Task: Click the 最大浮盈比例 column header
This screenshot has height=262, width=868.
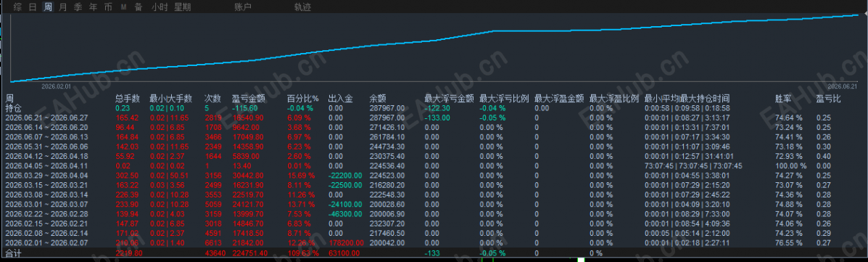Action: (614, 99)
